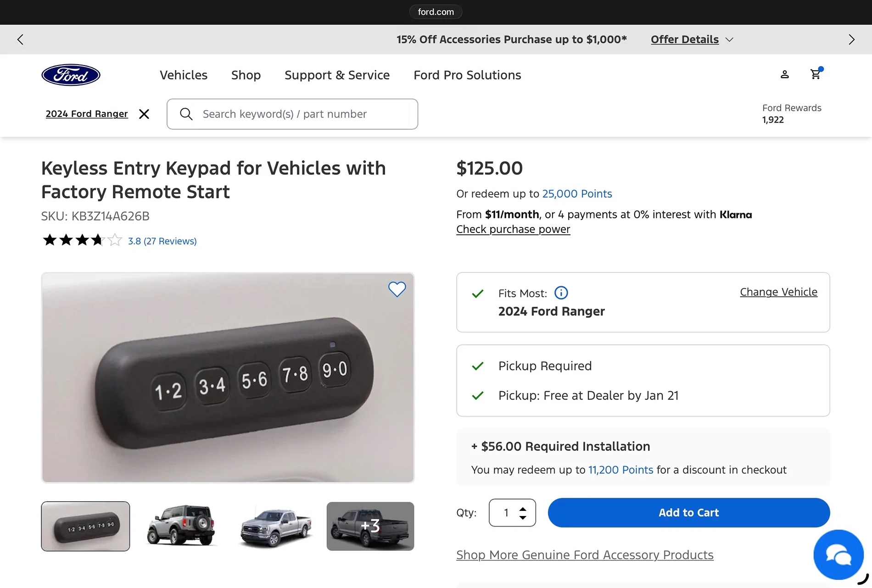The height and width of the screenshot is (588, 872).
Task: Open the Support & Service menu
Action: coord(337,75)
